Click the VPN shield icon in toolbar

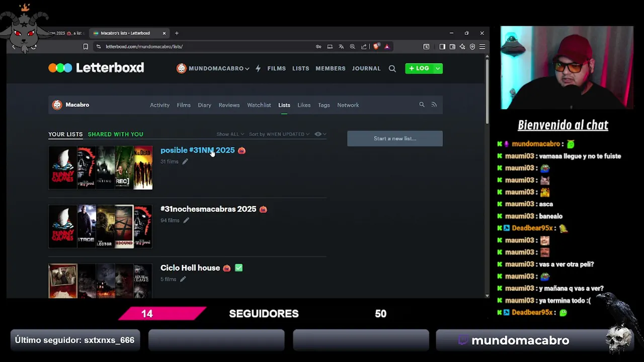tap(472, 46)
